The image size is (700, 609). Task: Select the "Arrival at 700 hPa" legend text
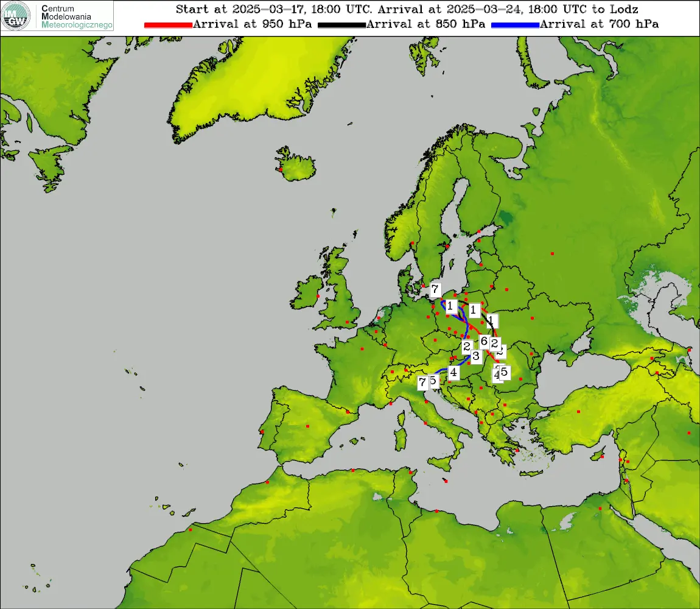(599, 24)
